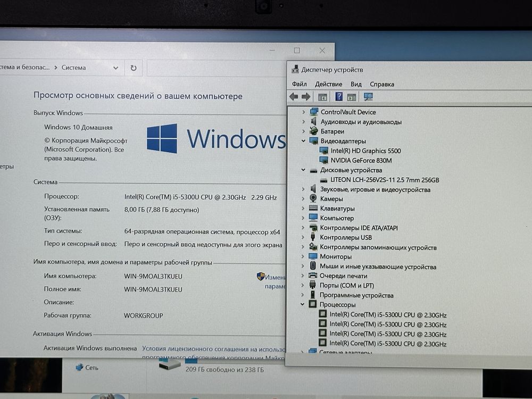Open address bar history dropdown in System window
532x399 pixels.
coord(115,68)
